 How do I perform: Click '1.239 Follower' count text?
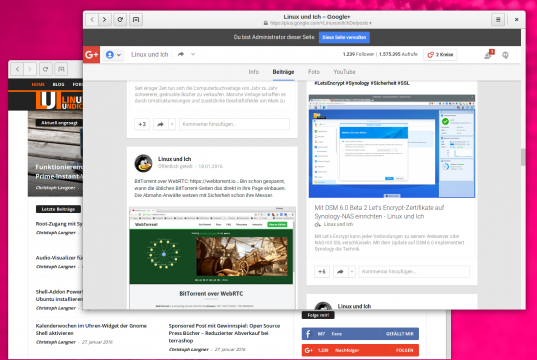358,54
